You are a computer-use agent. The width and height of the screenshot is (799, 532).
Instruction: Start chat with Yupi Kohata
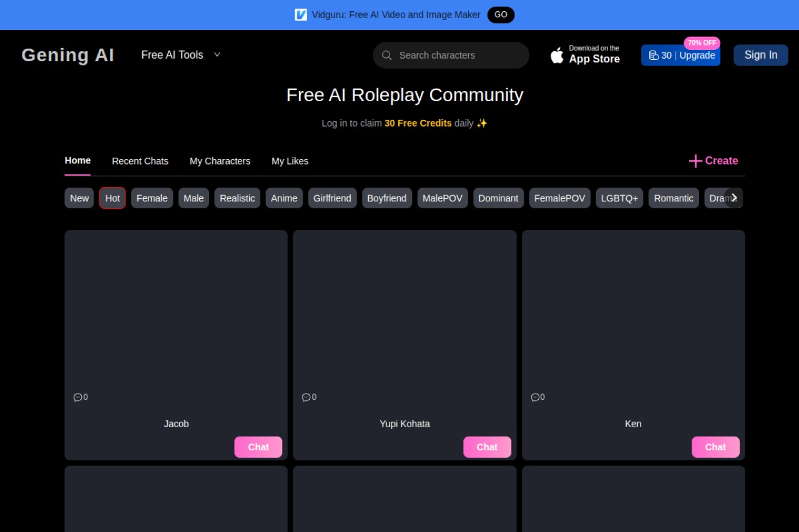point(487,447)
